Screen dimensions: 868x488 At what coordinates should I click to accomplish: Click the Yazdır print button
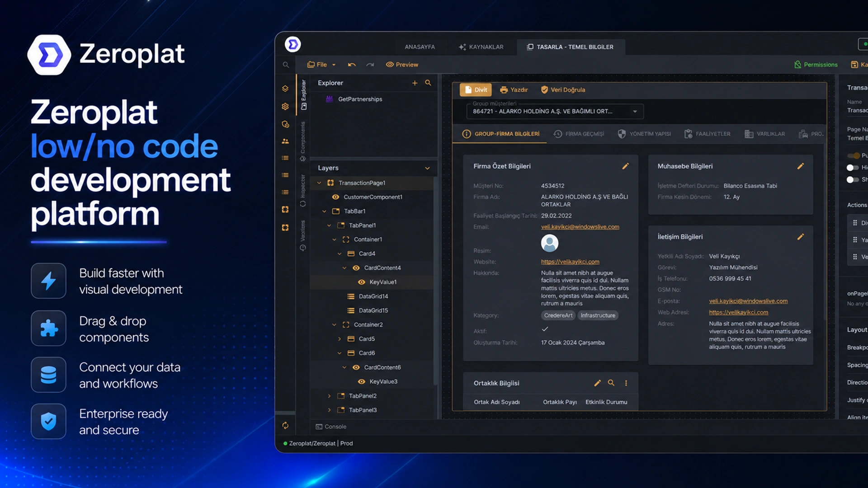click(x=514, y=89)
